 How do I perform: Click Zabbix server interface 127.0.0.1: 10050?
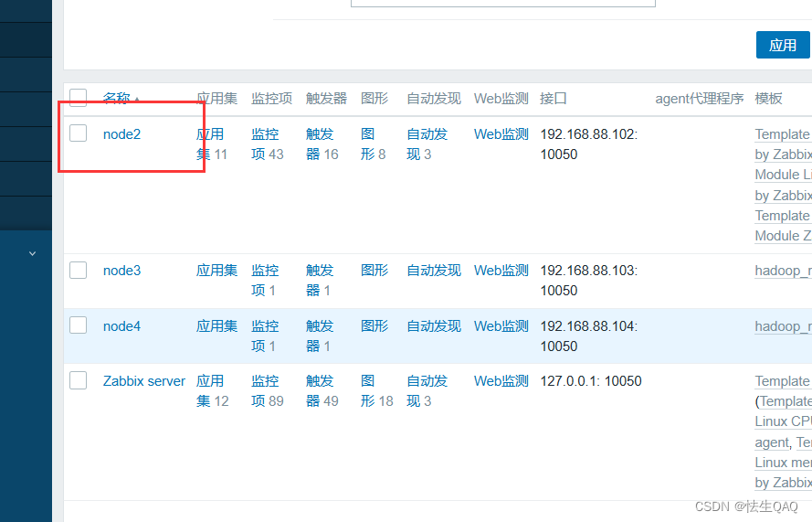tap(591, 381)
